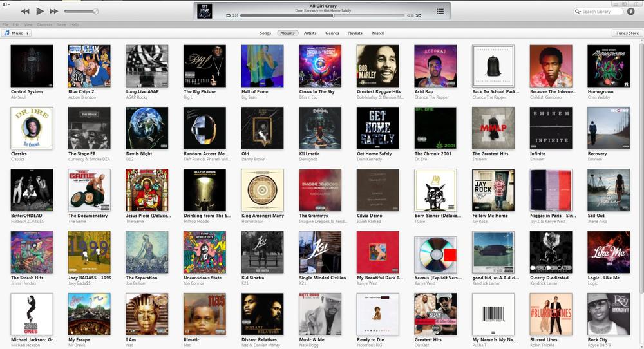
Task: Open The Big Picture album cover
Action: coord(205,66)
